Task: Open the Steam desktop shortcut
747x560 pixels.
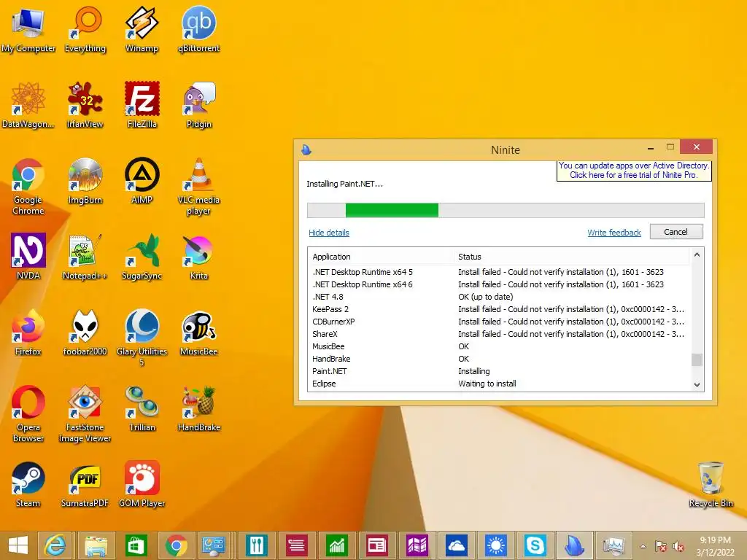Action: [x=28, y=484]
